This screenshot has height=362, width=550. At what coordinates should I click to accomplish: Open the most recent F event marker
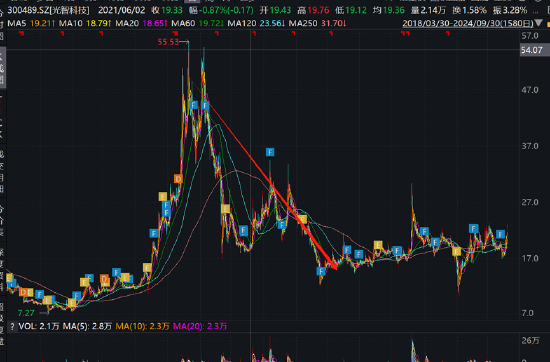[x=501, y=234]
